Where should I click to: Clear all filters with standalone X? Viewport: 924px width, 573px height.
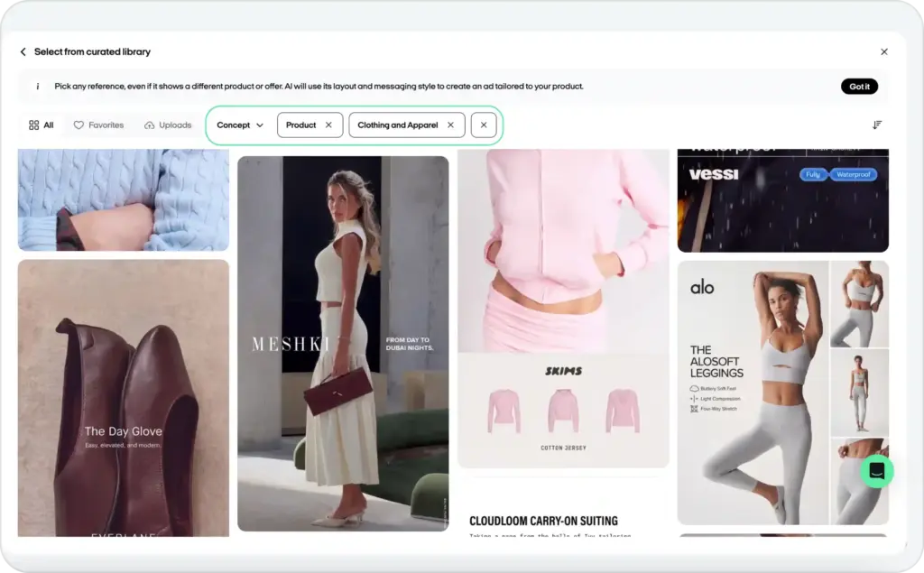484,125
